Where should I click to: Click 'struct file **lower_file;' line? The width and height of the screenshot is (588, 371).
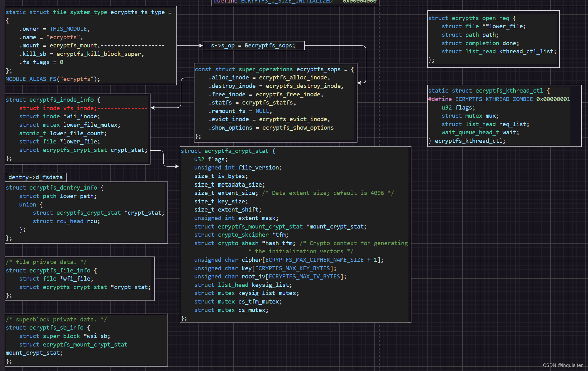pyautogui.click(x=484, y=26)
